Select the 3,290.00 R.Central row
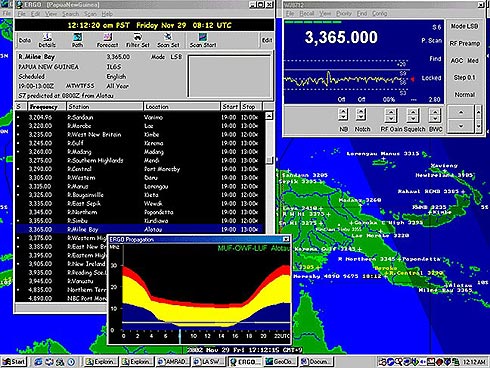The width and height of the screenshot is (490, 368). click(x=140, y=169)
